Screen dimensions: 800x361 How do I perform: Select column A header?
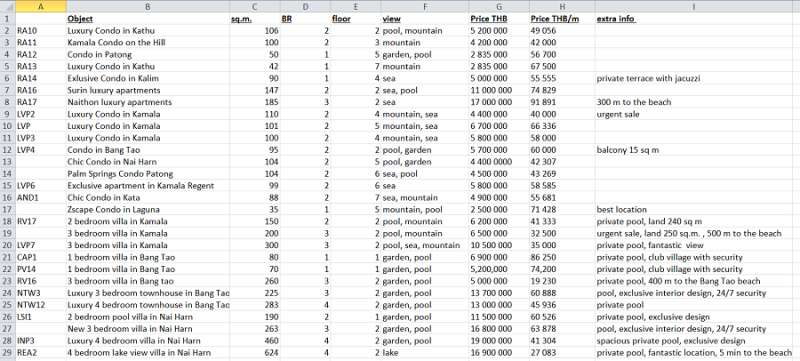pos(40,7)
